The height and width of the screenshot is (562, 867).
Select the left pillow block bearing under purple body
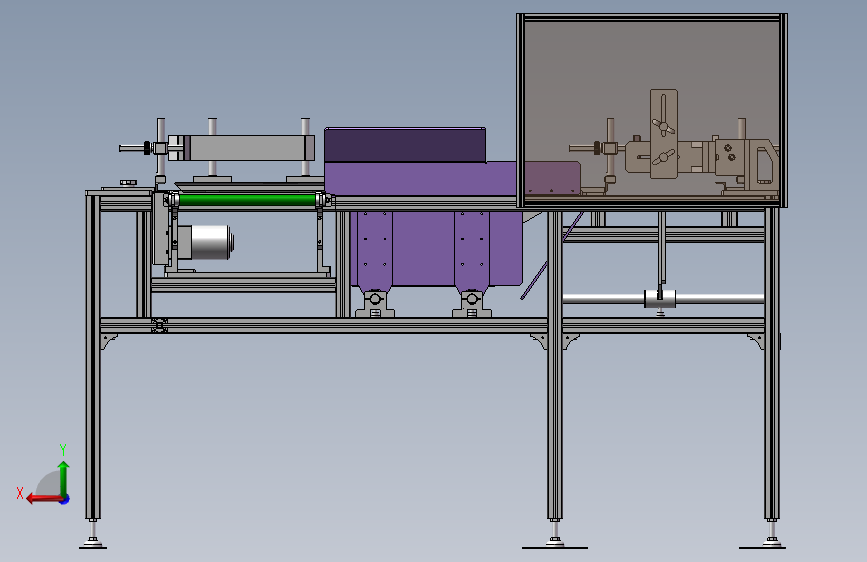tap(375, 305)
